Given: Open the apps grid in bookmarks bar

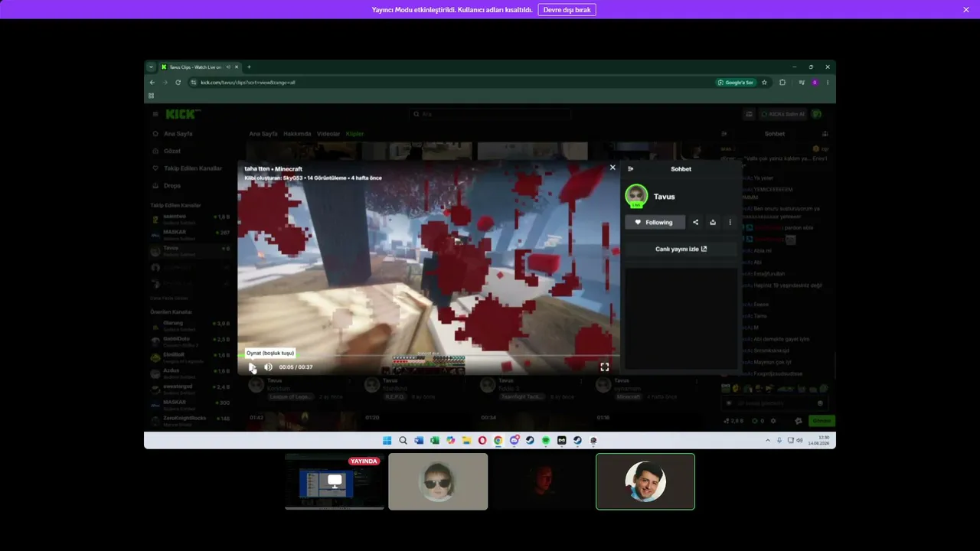Looking at the screenshot, I should pyautogui.click(x=152, y=96).
